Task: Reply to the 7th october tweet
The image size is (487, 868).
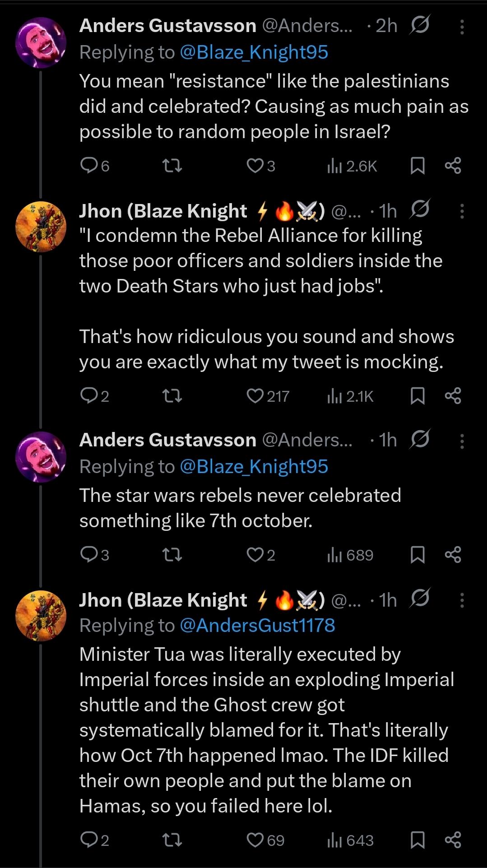Action: (87, 555)
